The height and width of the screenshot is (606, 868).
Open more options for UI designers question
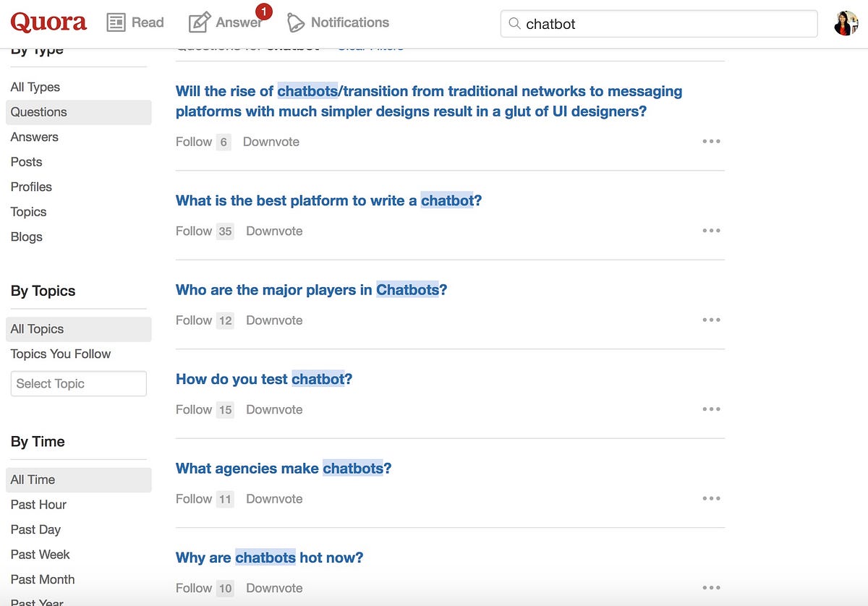point(711,142)
